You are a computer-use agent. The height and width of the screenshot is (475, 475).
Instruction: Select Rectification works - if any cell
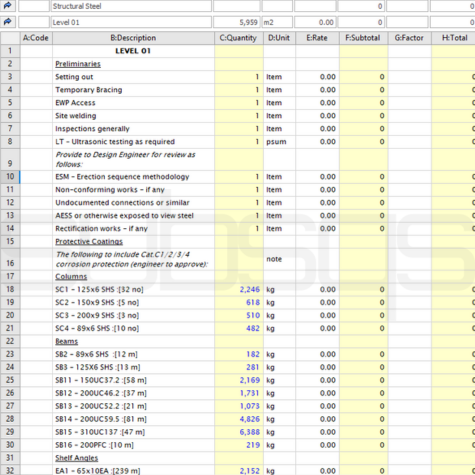coord(133,229)
